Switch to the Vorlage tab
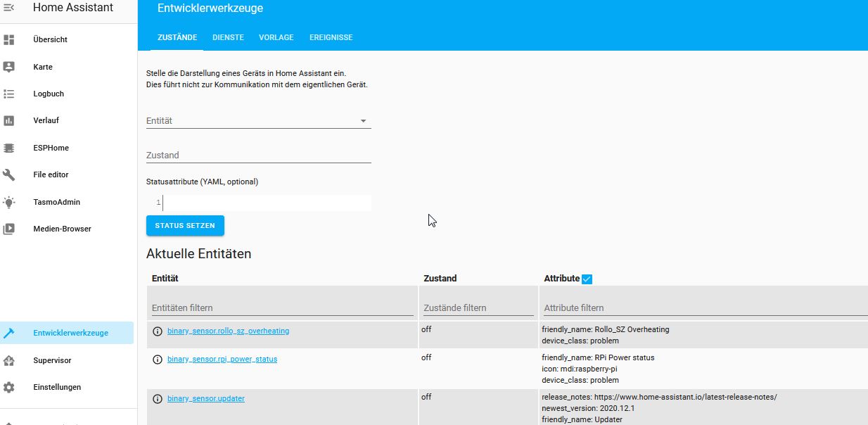The image size is (868, 425). coord(276,37)
